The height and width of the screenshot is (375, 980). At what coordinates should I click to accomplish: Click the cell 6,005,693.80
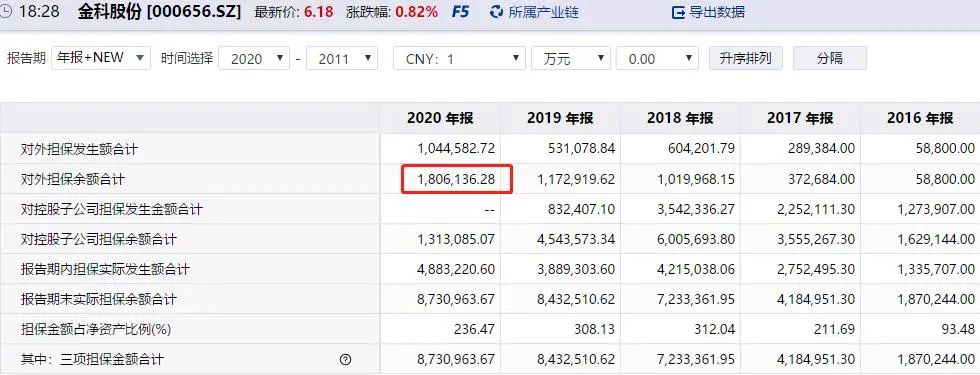[x=696, y=239]
